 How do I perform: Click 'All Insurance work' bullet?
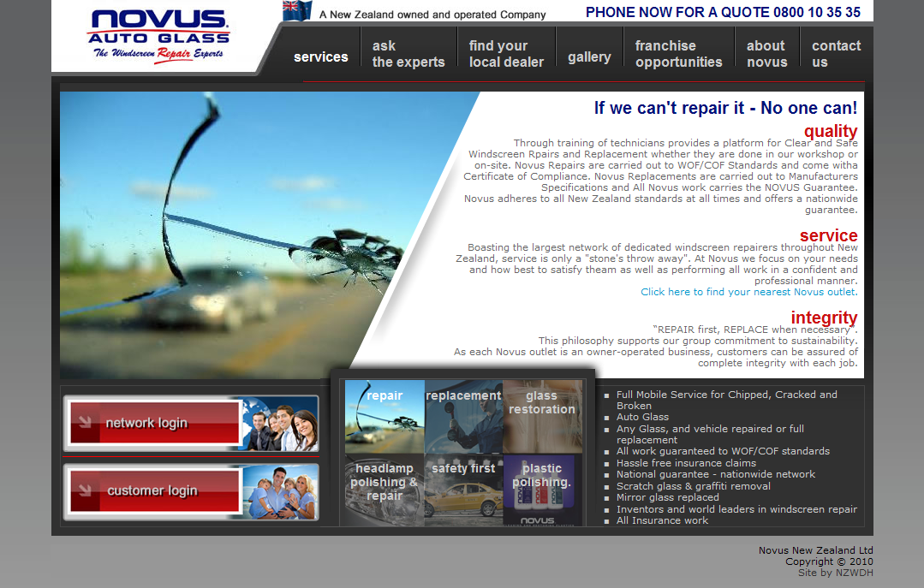coord(662,520)
